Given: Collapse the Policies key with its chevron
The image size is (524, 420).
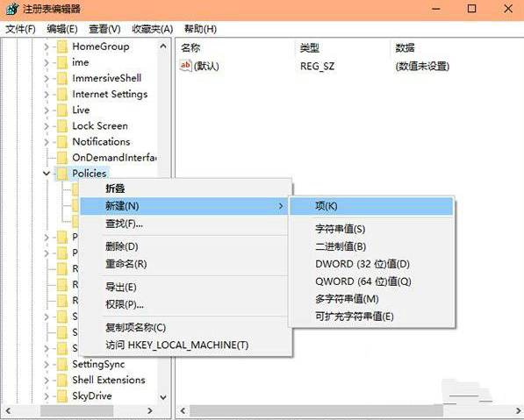Looking at the screenshot, I should [47, 174].
